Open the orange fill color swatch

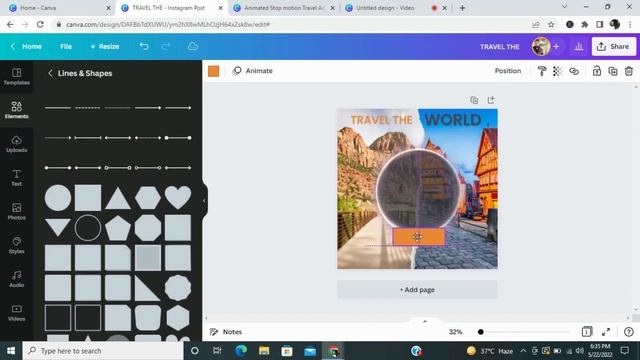click(x=213, y=71)
